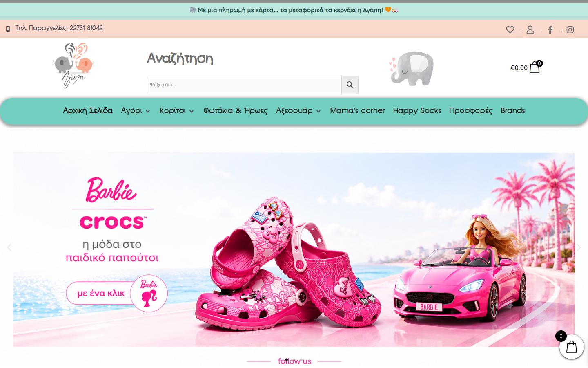Focus the 'Ψάξε εδώ...' search field

pos(244,85)
